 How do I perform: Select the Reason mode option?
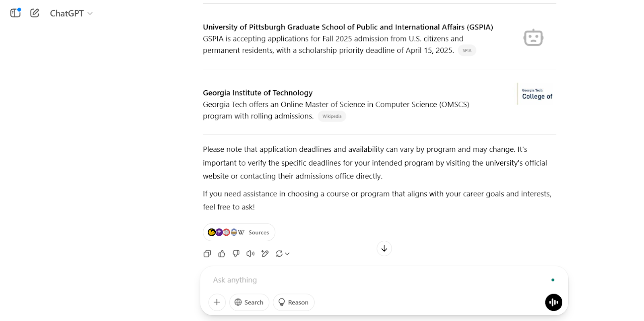[x=293, y=302]
